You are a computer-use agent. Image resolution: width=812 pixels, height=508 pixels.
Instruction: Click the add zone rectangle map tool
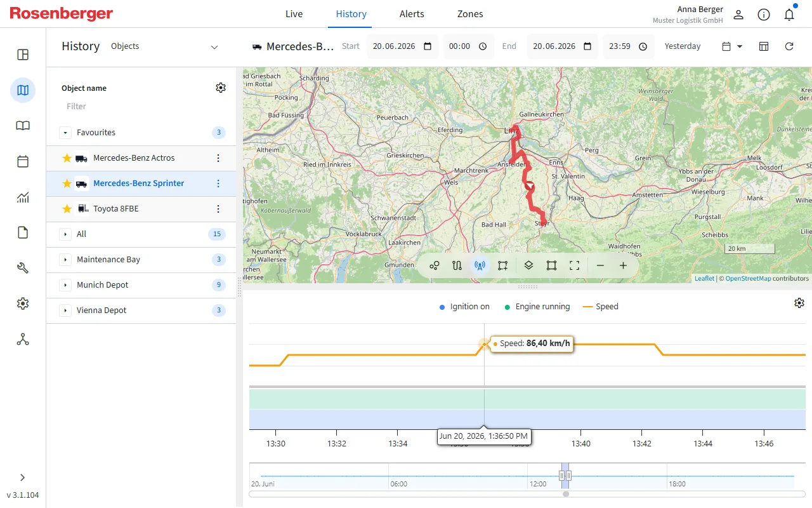tap(502, 265)
